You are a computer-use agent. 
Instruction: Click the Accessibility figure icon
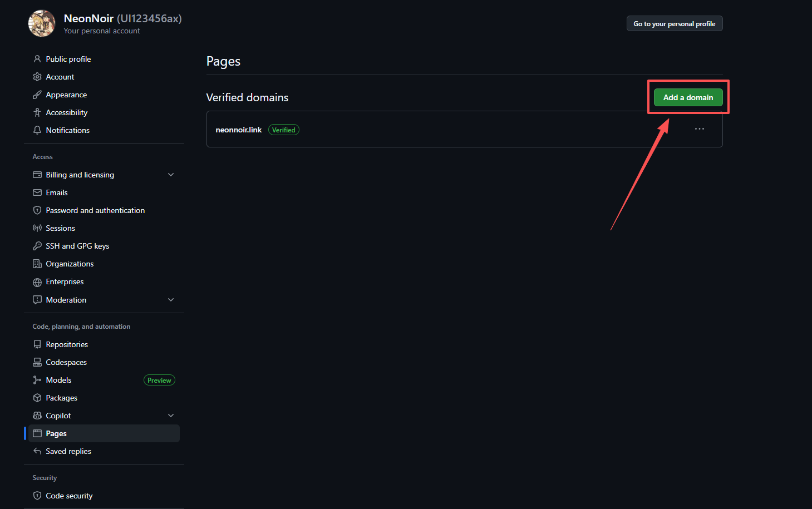pyautogui.click(x=37, y=112)
